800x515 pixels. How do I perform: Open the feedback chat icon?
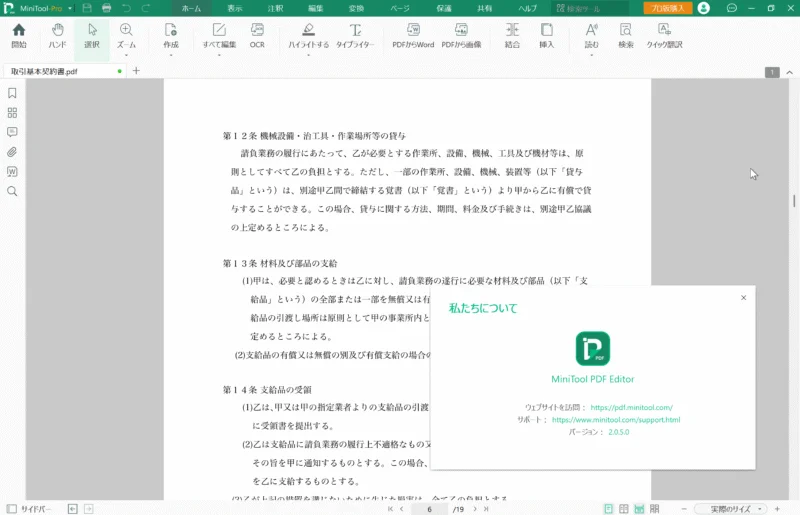(732, 8)
